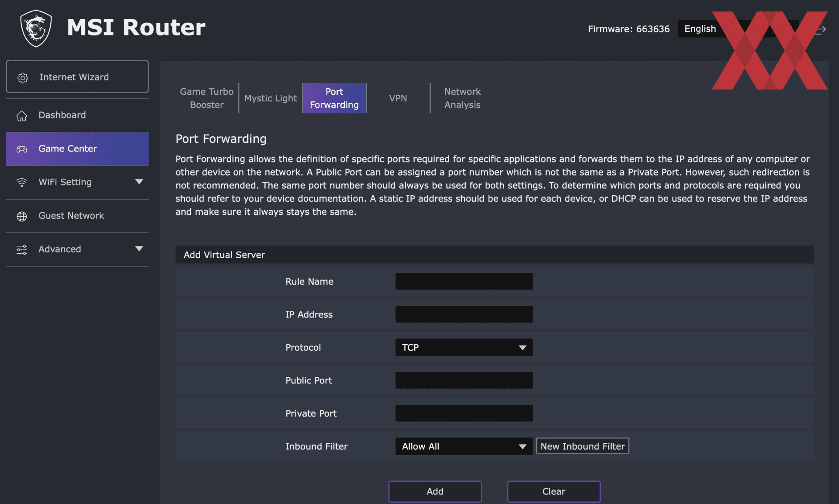Click the Guest Network globe icon
839x504 pixels.
point(22,216)
